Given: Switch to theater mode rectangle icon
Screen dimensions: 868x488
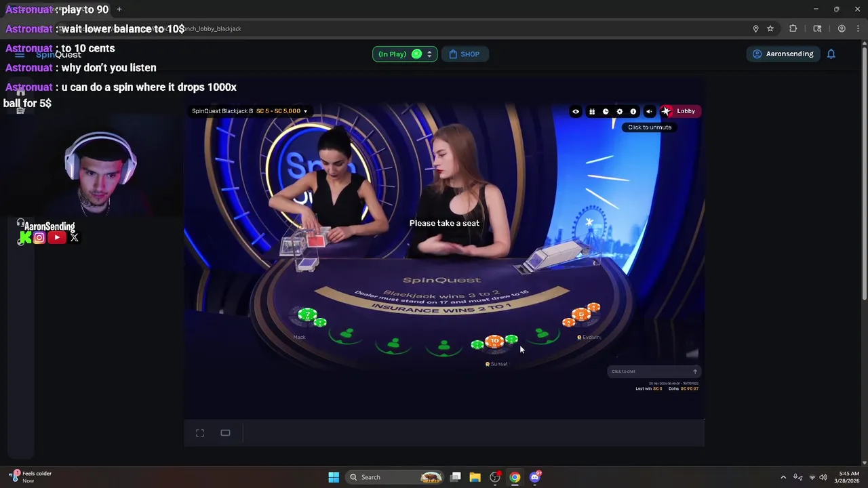Looking at the screenshot, I should click(x=225, y=433).
